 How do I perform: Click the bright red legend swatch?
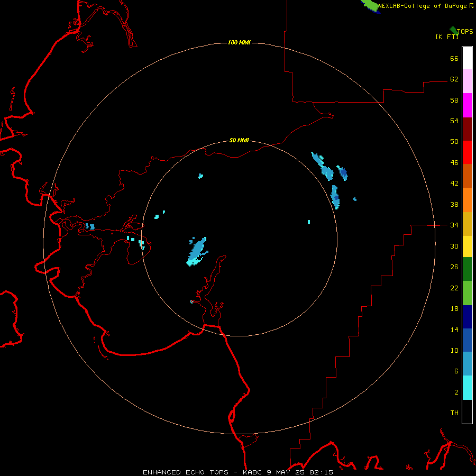point(467,152)
